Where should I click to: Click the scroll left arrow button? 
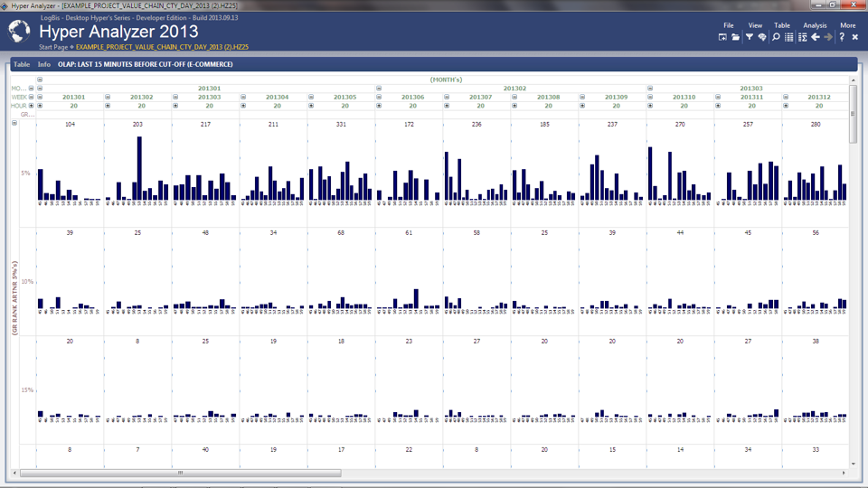click(15, 473)
